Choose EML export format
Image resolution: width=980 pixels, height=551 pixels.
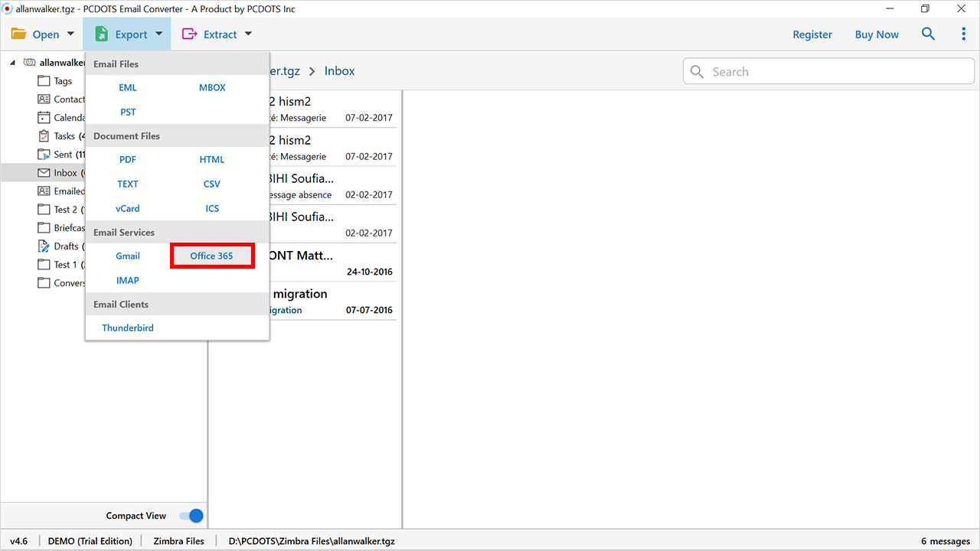tap(128, 87)
